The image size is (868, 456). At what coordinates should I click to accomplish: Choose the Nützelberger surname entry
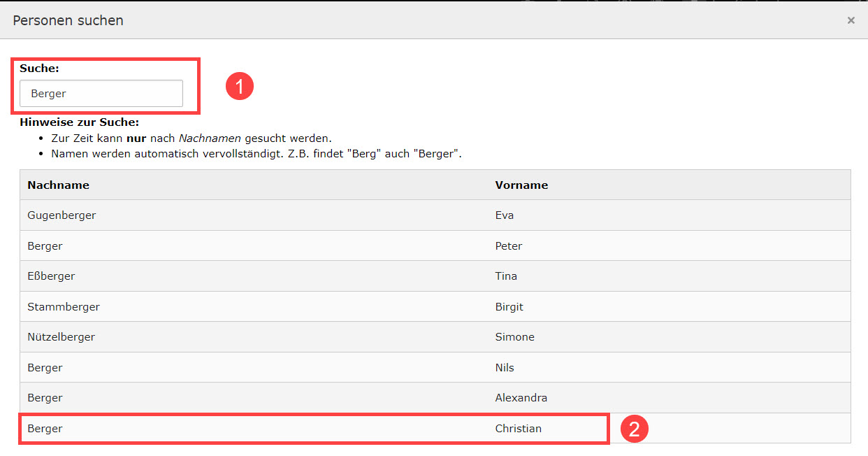[x=61, y=337]
